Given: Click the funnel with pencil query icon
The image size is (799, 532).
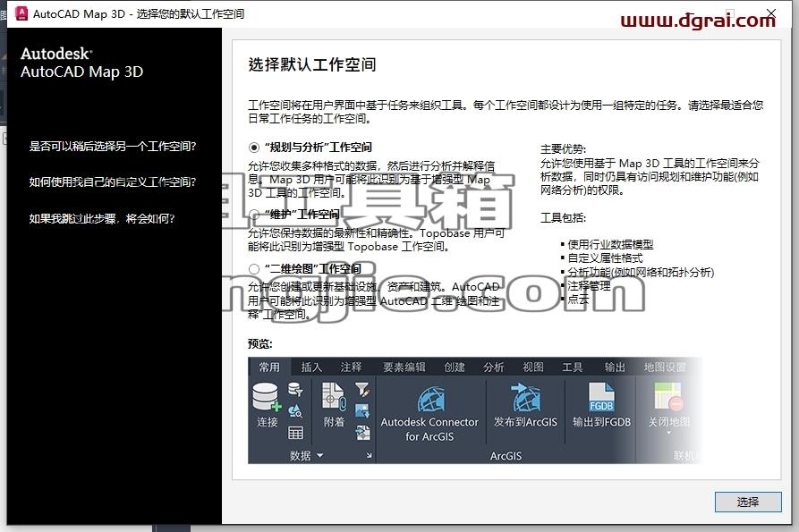Looking at the screenshot, I should (362, 390).
